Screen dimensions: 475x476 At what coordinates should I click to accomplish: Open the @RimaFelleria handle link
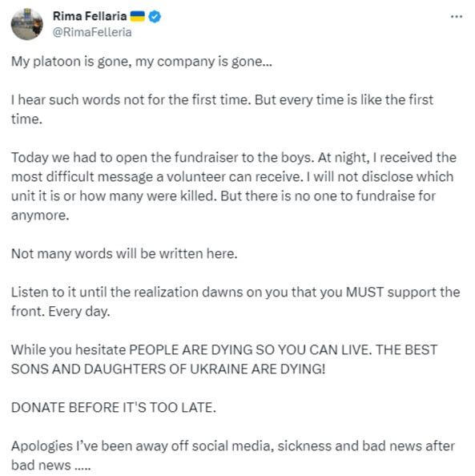[x=92, y=32]
